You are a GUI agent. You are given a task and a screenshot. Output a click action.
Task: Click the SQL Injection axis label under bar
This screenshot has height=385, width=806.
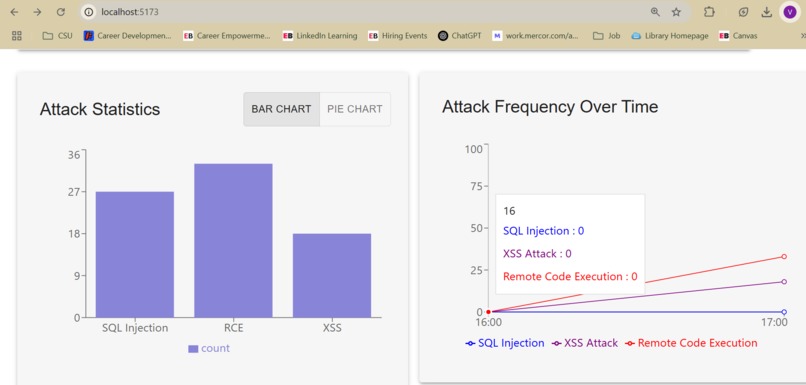point(135,328)
